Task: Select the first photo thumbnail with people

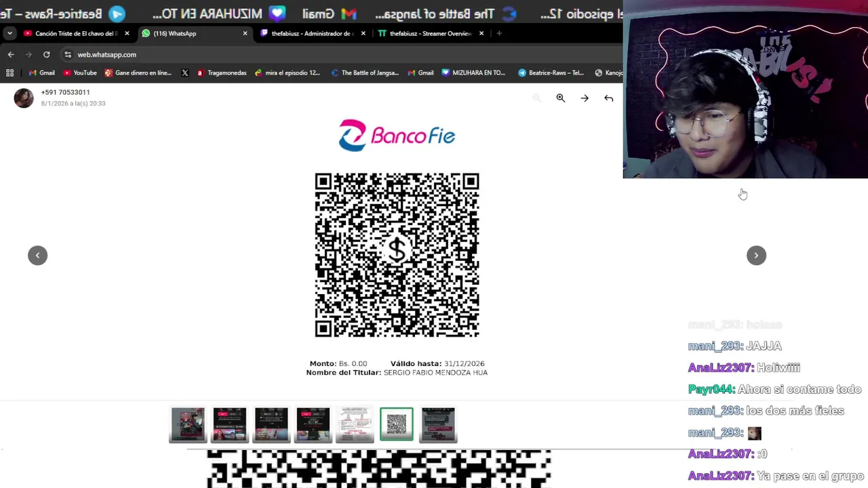Action: (x=188, y=424)
